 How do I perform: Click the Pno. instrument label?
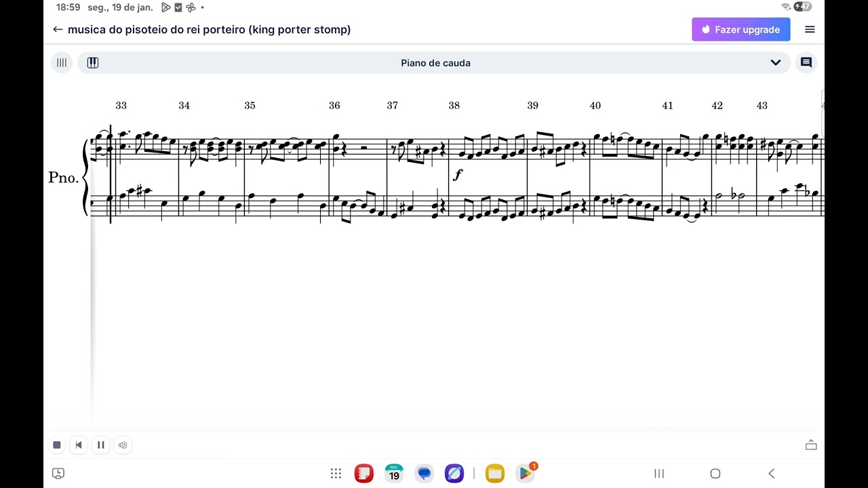pos(64,178)
